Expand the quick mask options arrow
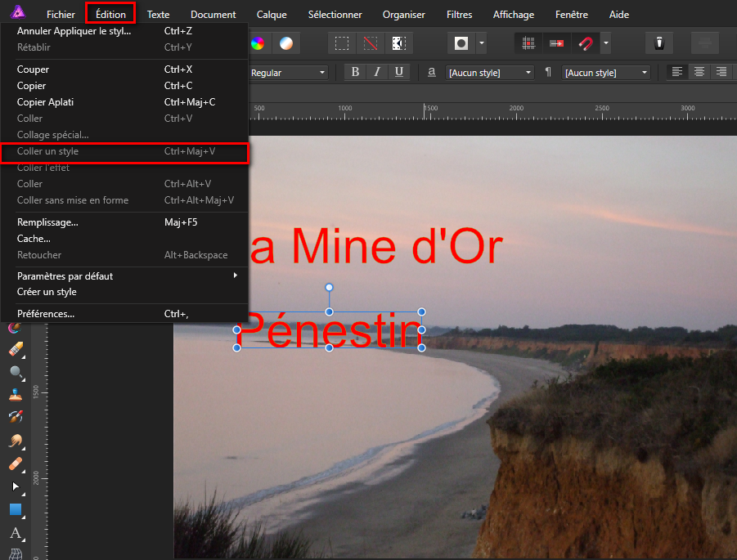The image size is (737, 560). [482, 43]
